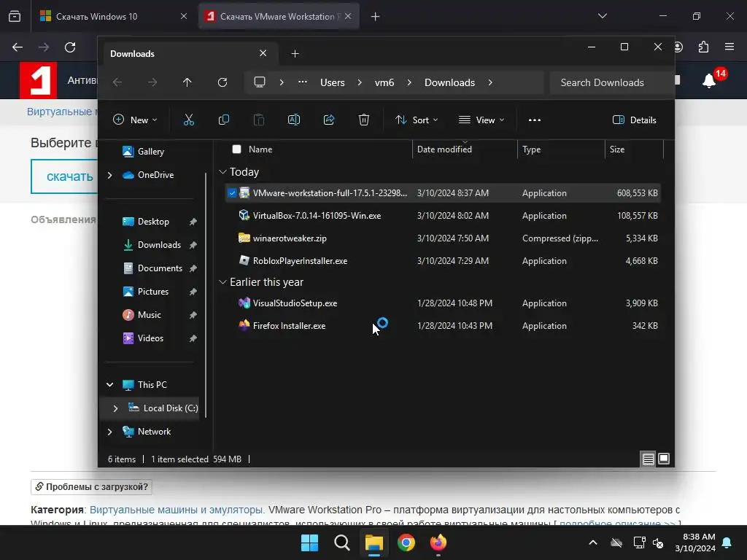Screen dimensions: 747x560
Task: Click the Paste icon in Explorer toolbar
Action: coord(259,120)
